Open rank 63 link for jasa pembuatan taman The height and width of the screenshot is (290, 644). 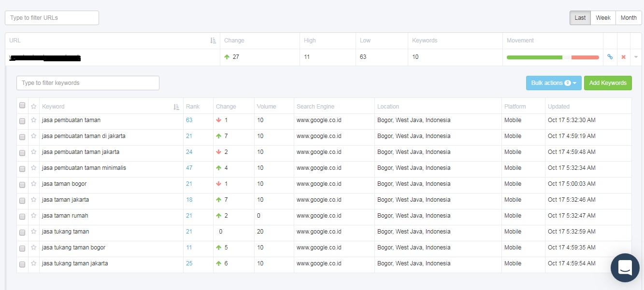[x=189, y=120]
